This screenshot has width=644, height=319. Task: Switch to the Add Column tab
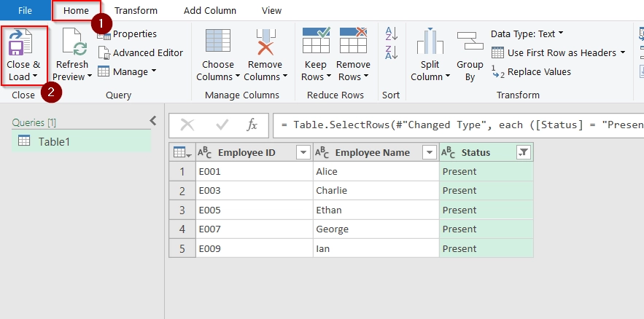(x=210, y=11)
